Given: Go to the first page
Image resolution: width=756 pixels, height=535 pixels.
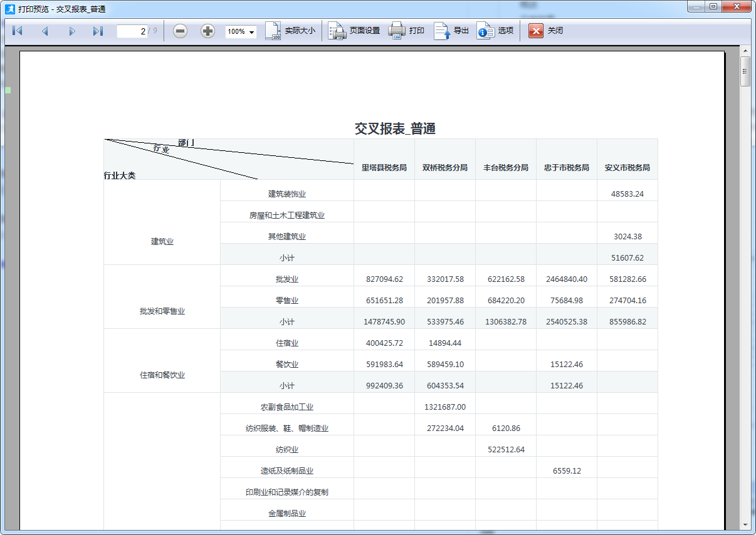Looking at the screenshot, I should [18, 31].
